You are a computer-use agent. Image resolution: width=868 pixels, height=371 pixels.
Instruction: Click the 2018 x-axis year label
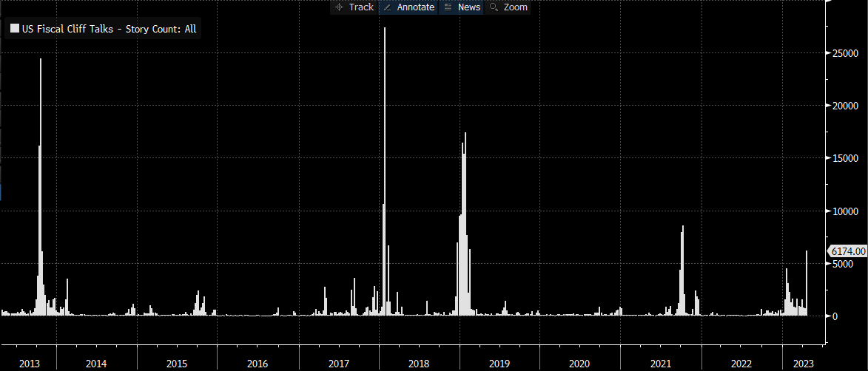point(419,364)
